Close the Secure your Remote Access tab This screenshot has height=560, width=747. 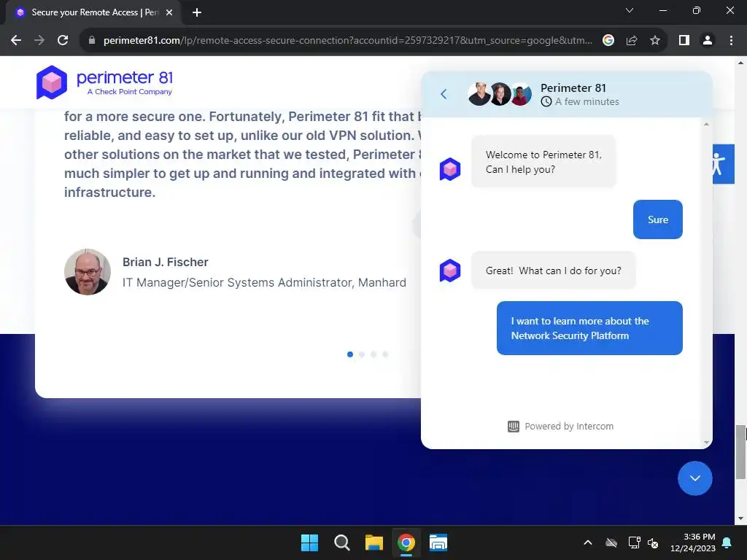click(169, 12)
